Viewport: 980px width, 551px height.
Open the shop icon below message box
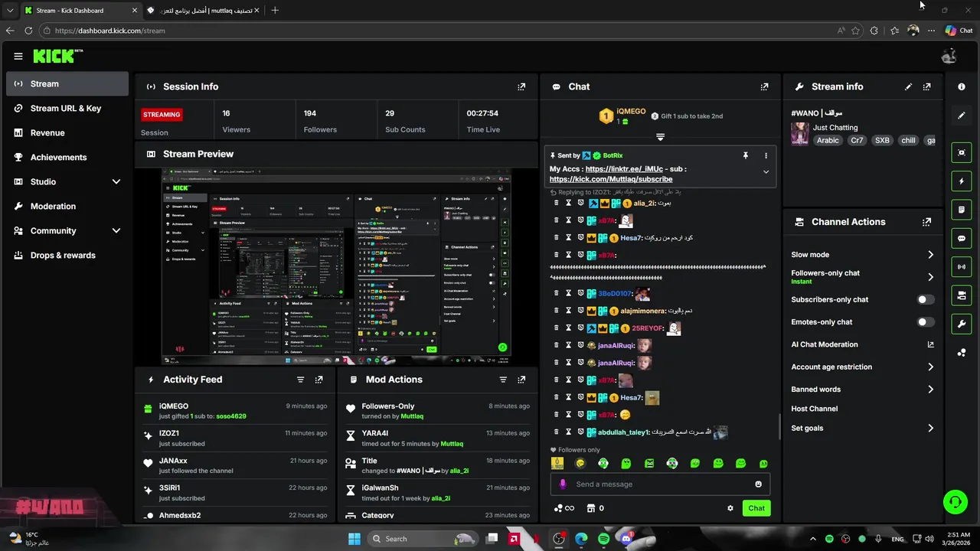point(590,508)
